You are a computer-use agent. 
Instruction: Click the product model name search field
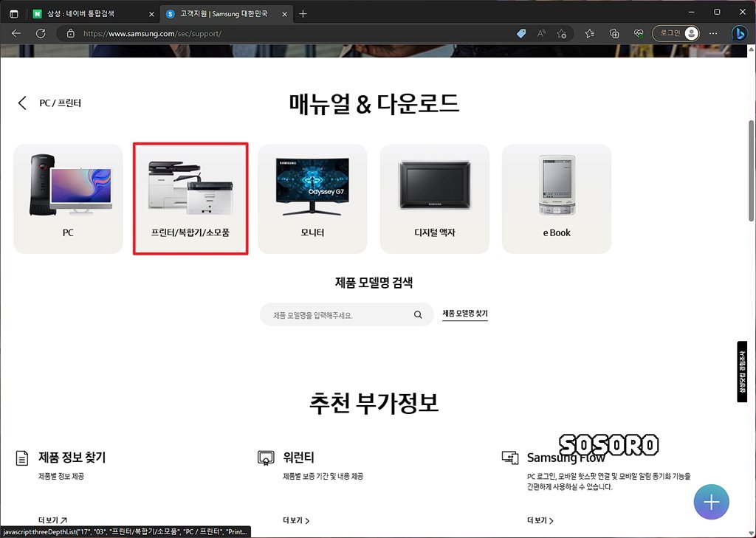click(x=347, y=315)
